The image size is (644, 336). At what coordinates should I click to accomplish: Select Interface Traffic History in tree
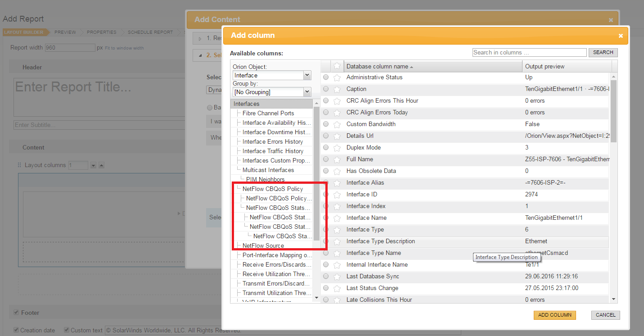tap(273, 151)
